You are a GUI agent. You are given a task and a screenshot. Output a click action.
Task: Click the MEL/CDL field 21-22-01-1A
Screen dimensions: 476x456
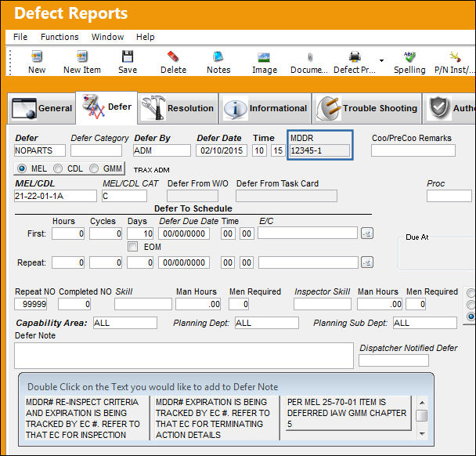coord(56,196)
